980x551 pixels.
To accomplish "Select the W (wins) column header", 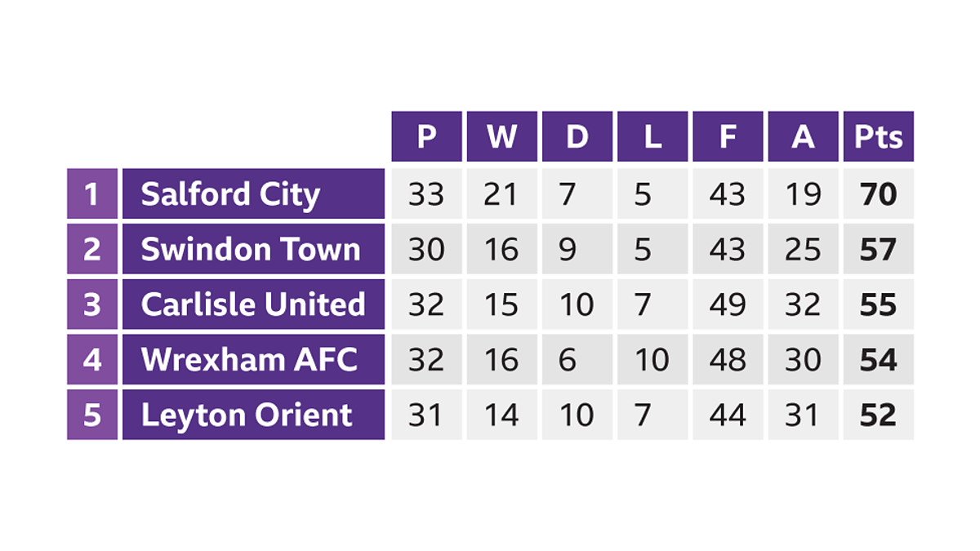I will 501,137.
